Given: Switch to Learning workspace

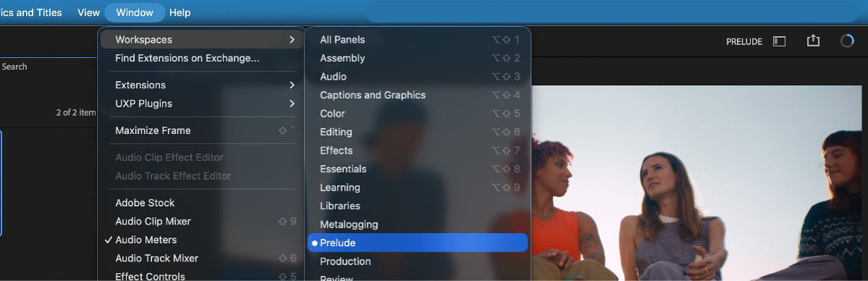Looking at the screenshot, I should click(x=418, y=188).
